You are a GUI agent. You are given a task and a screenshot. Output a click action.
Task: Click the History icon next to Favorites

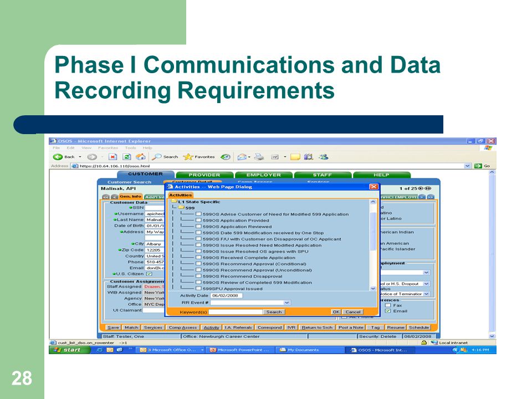(226, 157)
